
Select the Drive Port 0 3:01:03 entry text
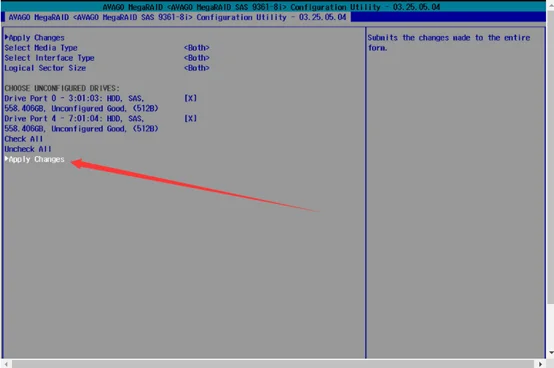coord(81,103)
